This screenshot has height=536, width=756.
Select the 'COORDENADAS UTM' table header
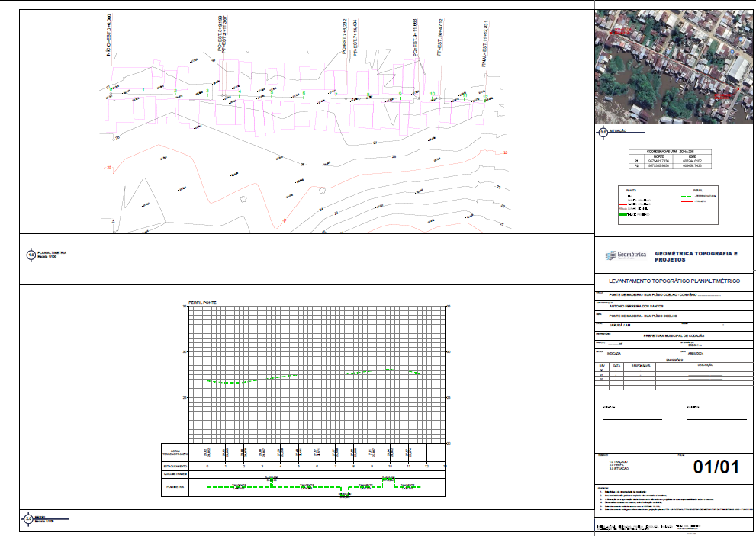pyautogui.click(x=669, y=152)
